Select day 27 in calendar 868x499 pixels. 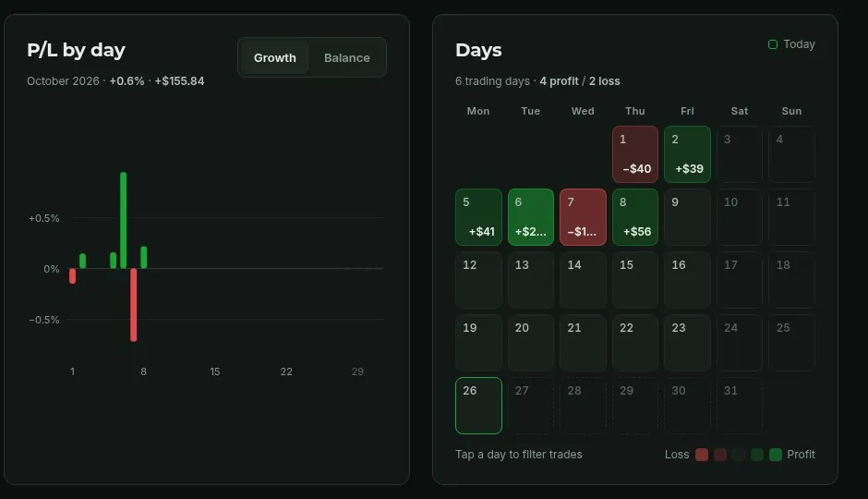pyautogui.click(x=530, y=406)
